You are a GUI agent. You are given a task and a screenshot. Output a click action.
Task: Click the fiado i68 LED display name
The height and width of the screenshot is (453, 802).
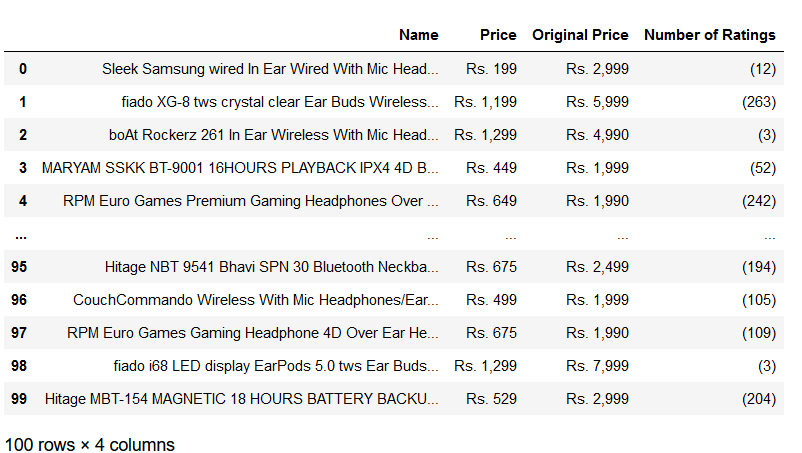coord(276,366)
